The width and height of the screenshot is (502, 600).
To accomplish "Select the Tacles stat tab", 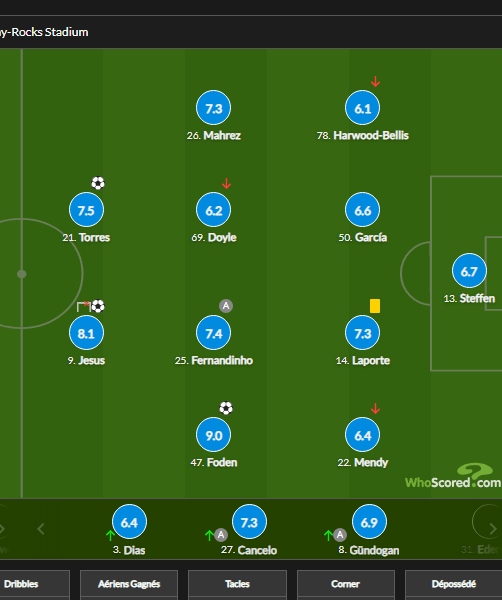I will coord(237,584).
